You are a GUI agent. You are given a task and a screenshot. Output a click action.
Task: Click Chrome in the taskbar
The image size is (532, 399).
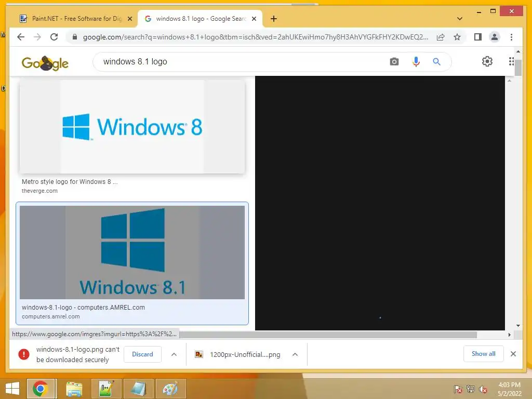[41, 389]
